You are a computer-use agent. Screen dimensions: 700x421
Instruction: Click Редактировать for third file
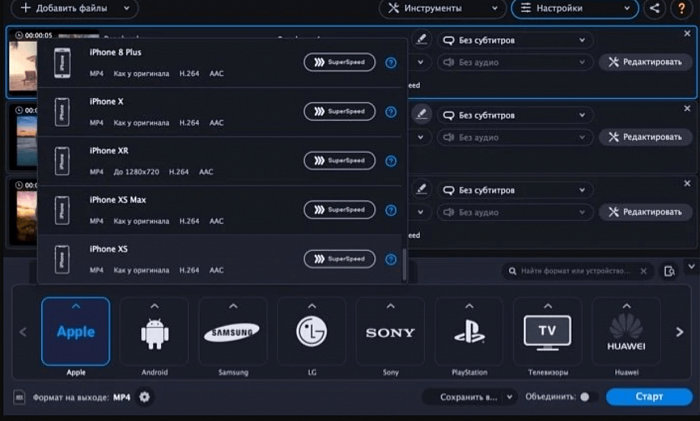click(x=646, y=212)
